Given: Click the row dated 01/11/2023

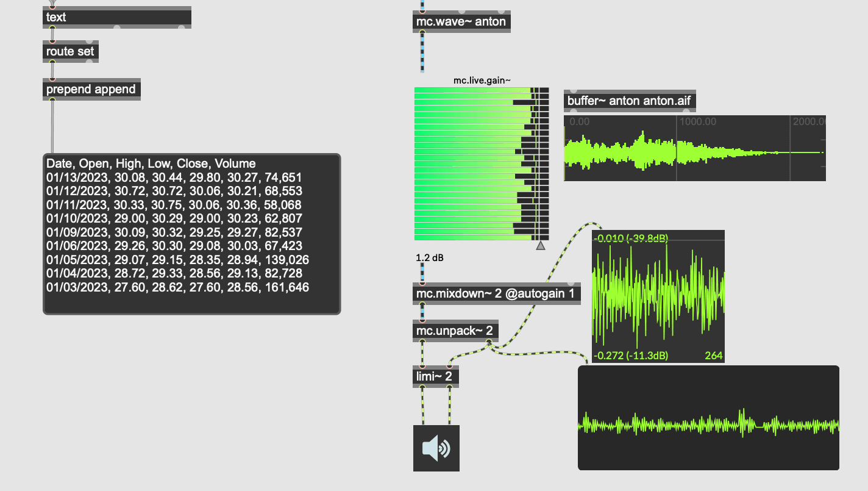Looking at the screenshot, I should [174, 205].
